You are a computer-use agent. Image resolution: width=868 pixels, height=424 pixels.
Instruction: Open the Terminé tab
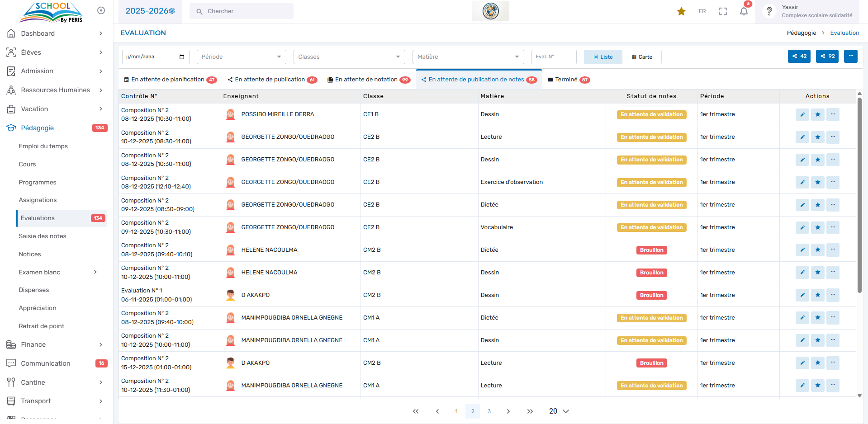(567, 80)
